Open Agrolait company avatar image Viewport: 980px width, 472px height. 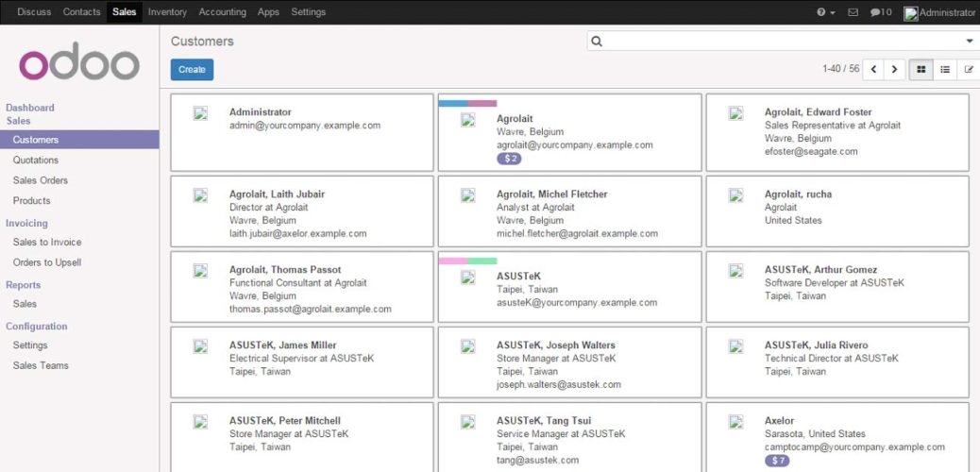[x=468, y=119]
